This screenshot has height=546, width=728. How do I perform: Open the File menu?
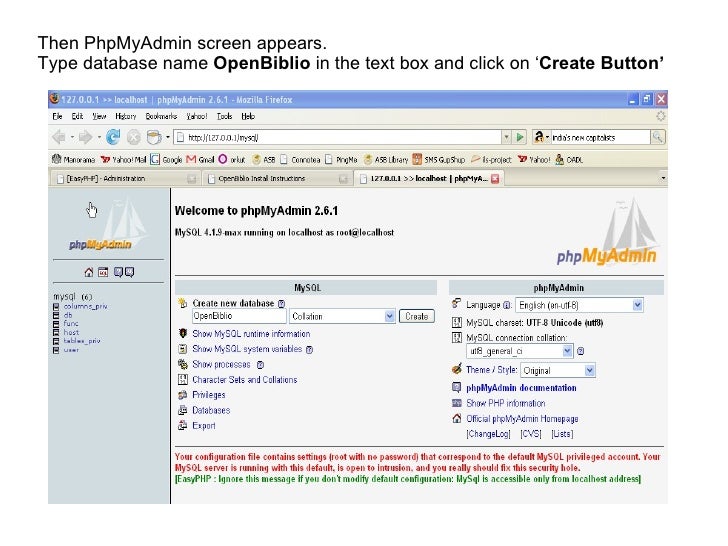point(58,116)
